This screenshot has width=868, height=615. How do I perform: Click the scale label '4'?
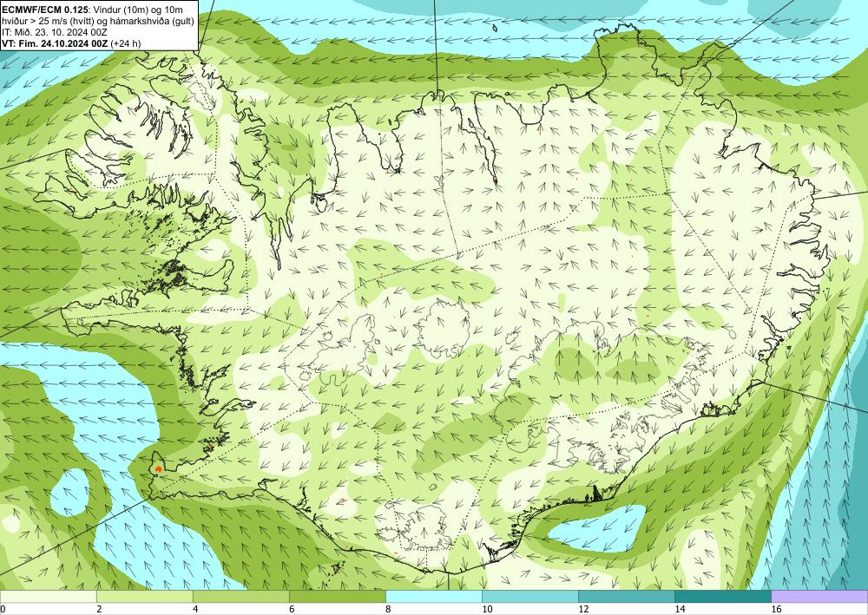coord(195,610)
